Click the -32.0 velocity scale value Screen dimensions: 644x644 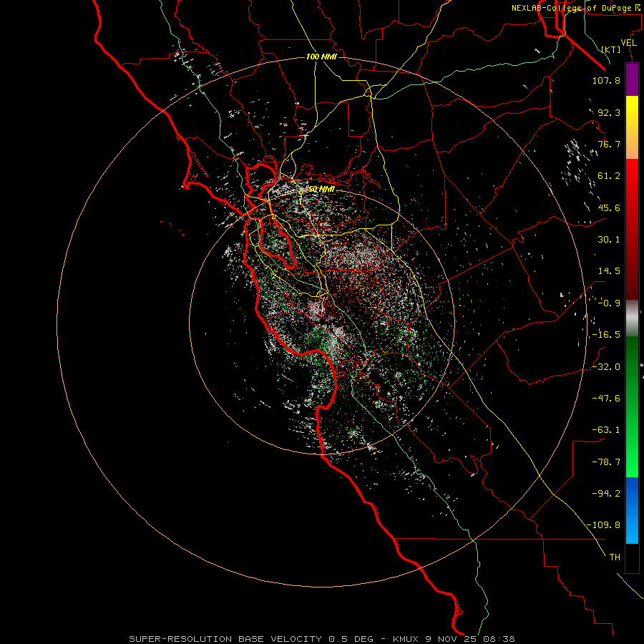click(x=606, y=366)
